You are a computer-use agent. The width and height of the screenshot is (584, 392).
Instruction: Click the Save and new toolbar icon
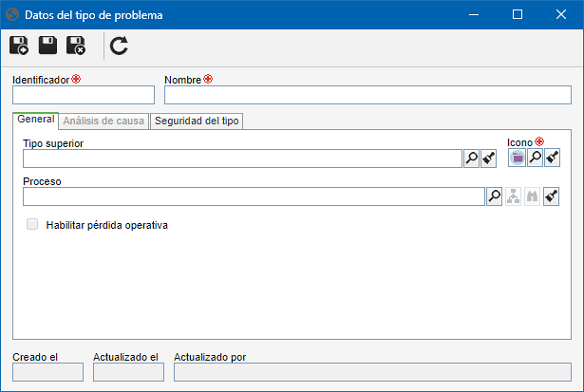coord(19,46)
